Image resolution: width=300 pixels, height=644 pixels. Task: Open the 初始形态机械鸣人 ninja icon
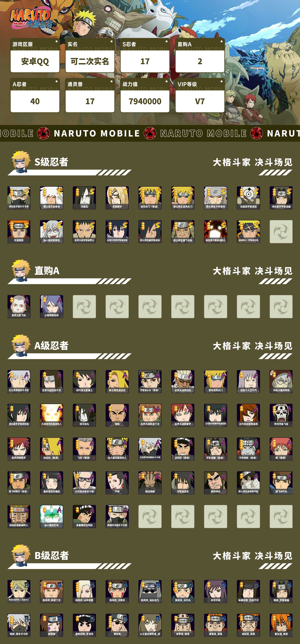click(19, 517)
